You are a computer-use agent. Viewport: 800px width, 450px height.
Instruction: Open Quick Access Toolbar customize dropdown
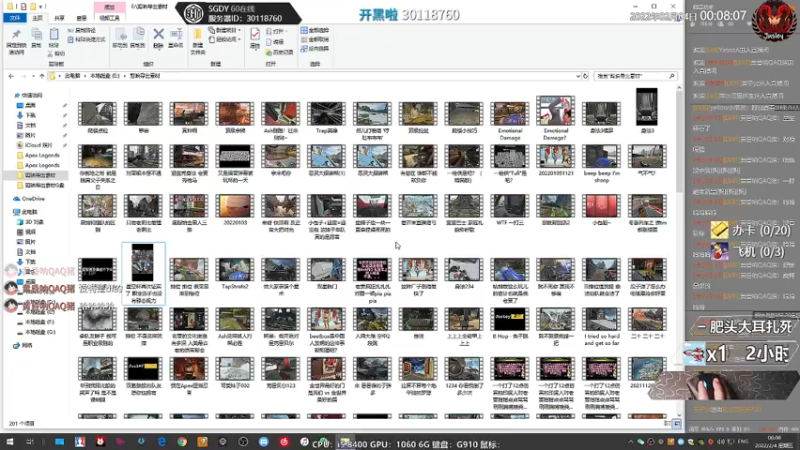click(42, 7)
